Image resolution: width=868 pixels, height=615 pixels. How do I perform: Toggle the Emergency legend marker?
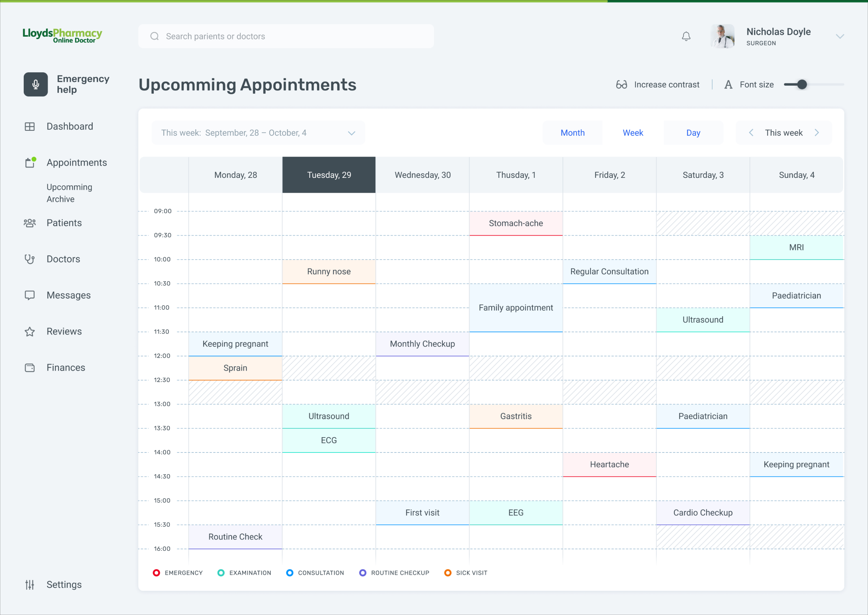pyautogui.click(x=156, y=573)
